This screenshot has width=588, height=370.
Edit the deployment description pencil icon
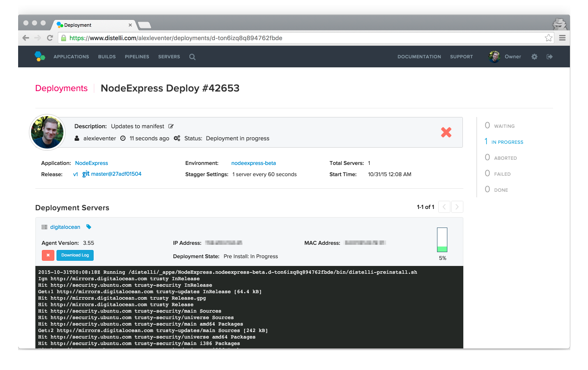(x=171, y=126)
